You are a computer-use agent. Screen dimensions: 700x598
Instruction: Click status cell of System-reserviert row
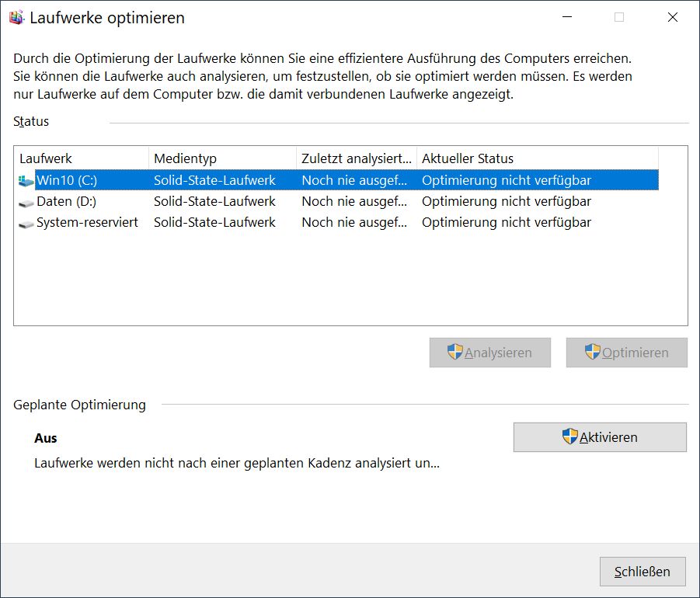(x=507, y=222)
